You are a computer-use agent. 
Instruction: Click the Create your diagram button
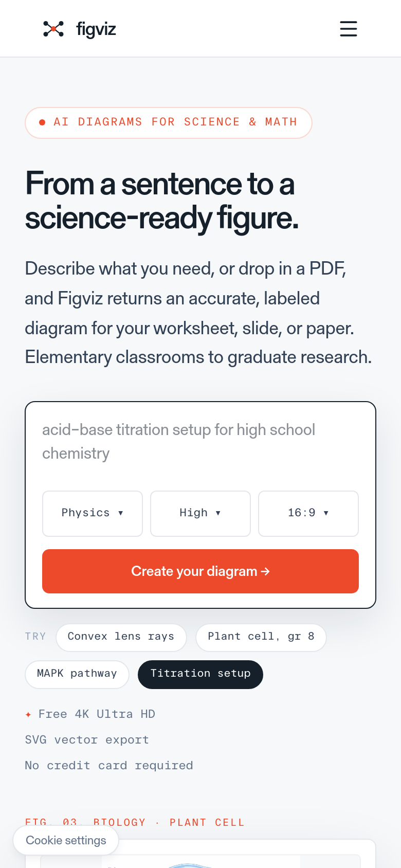pos(200,571)
